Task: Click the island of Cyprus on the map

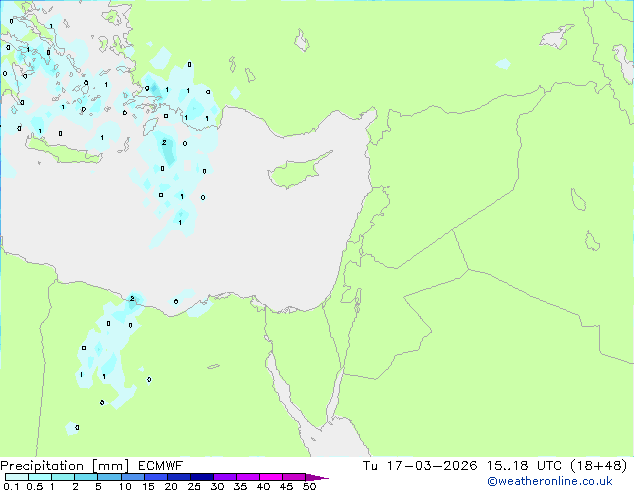Action: click(x=297, y=171)
